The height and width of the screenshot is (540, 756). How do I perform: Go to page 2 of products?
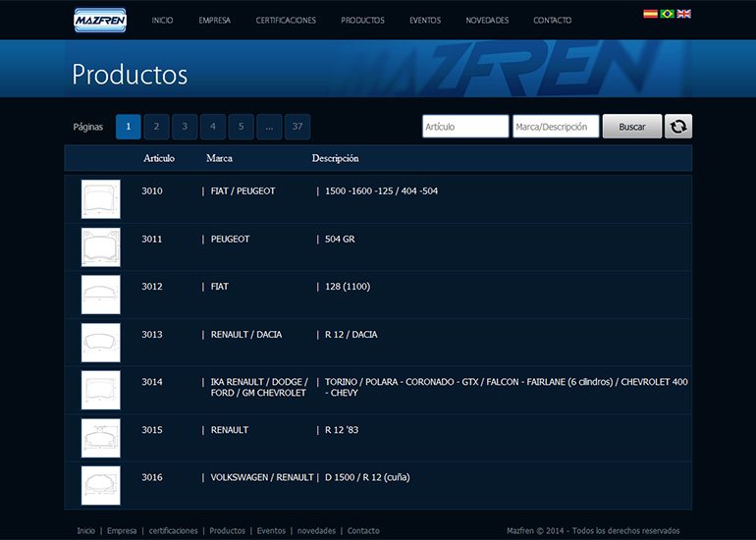[x=156, y=127]
